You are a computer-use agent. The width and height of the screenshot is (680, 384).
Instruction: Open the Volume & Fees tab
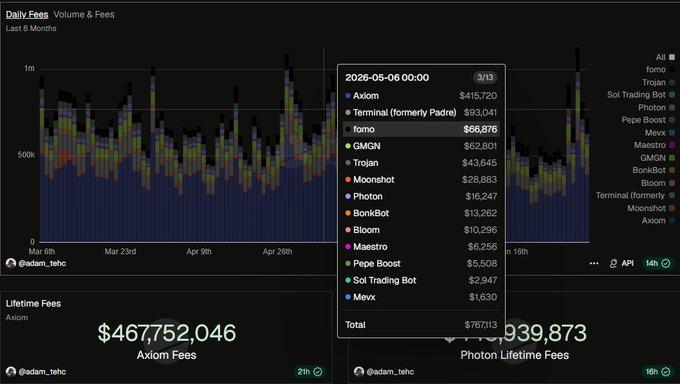pyautogui.click(x=84, y=14)
